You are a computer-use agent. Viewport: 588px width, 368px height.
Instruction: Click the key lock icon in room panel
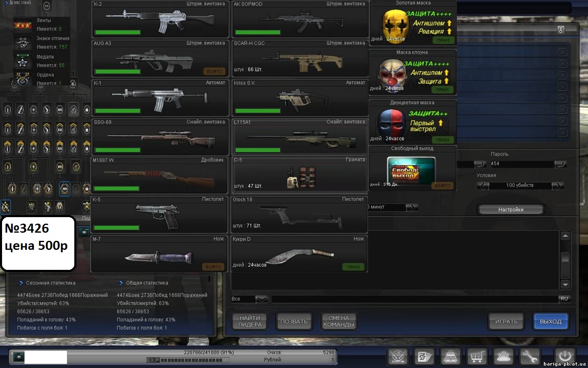[561, 29]
